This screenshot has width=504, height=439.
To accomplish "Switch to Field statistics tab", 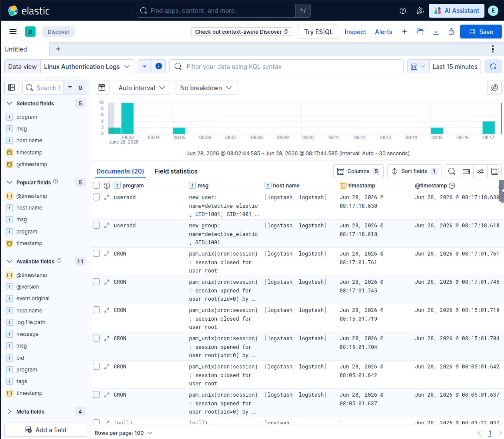I will [176, 171].
